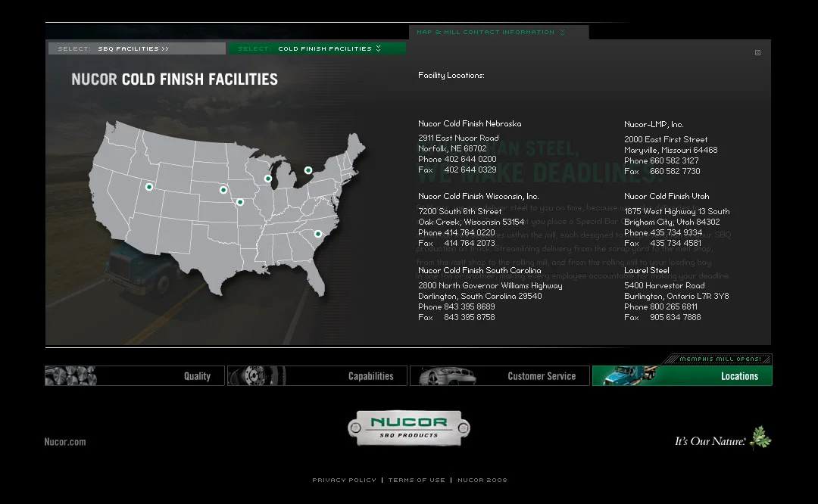Collapse Map & Mill Contact Information tab
Viewport: 818px width, 504px height.
coord(498,33)
